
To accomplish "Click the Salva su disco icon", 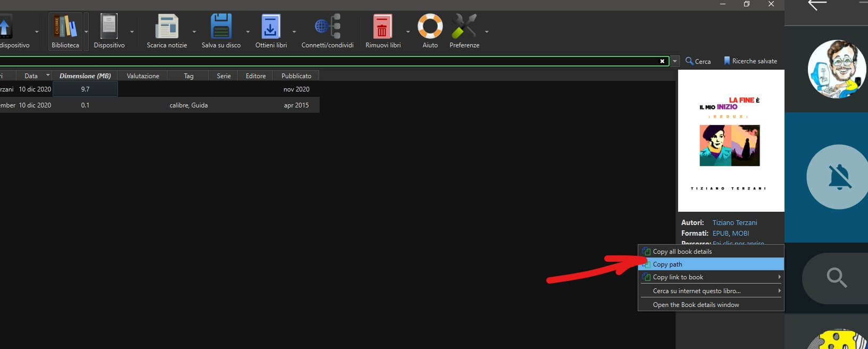I will (x=221, y=27).
